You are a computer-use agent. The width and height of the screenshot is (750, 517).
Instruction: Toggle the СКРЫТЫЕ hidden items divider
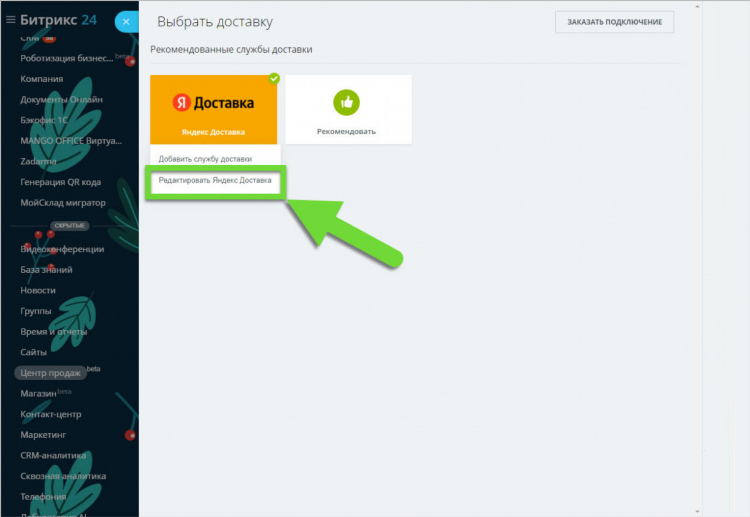[69, 225]
